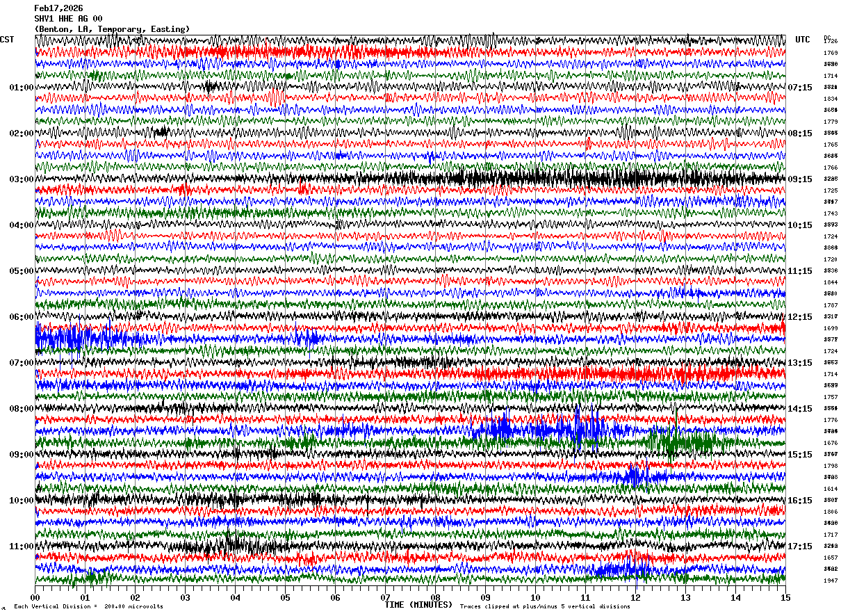
Task: Click minute tick label "10" on time axis
Action: click(x=535, y=597)
